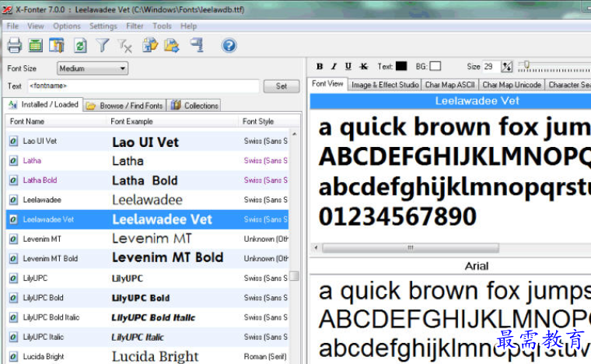Image resolution: width=591 pixels, height=364 pixels.
Task: Click the Print toolbar icon
Action: click(14, 46)
